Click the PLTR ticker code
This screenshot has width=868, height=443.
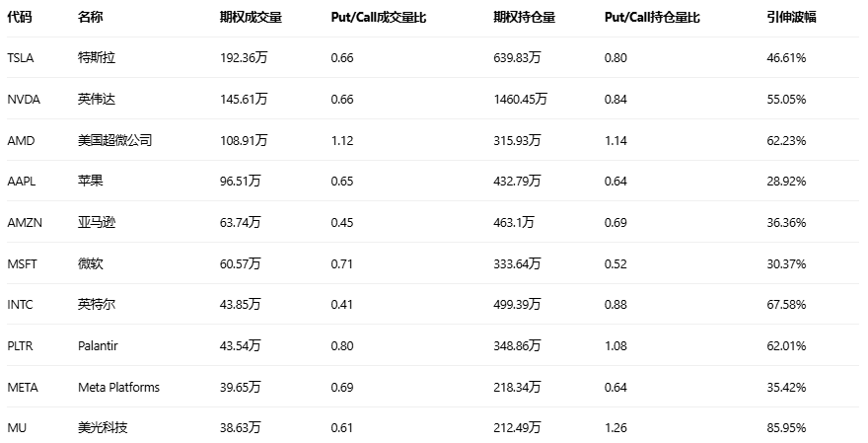(x=20, y=346)
